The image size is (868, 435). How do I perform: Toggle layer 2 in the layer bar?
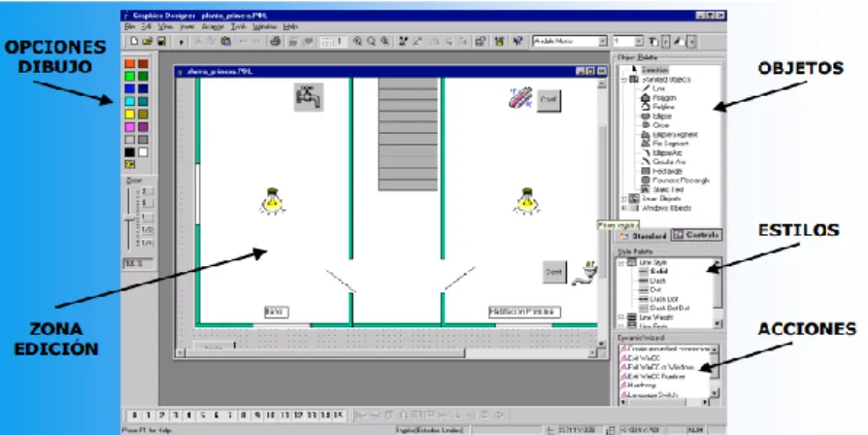(161, 415)
